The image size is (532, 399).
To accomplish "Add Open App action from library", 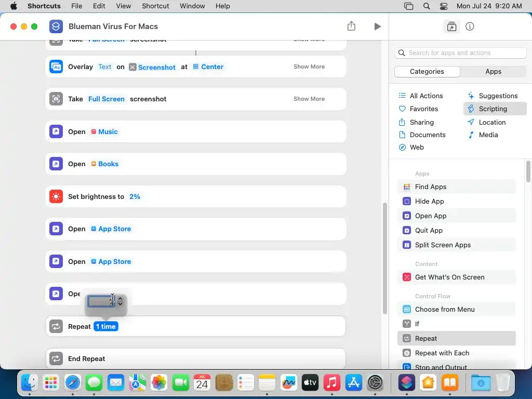I will (456, 216).
